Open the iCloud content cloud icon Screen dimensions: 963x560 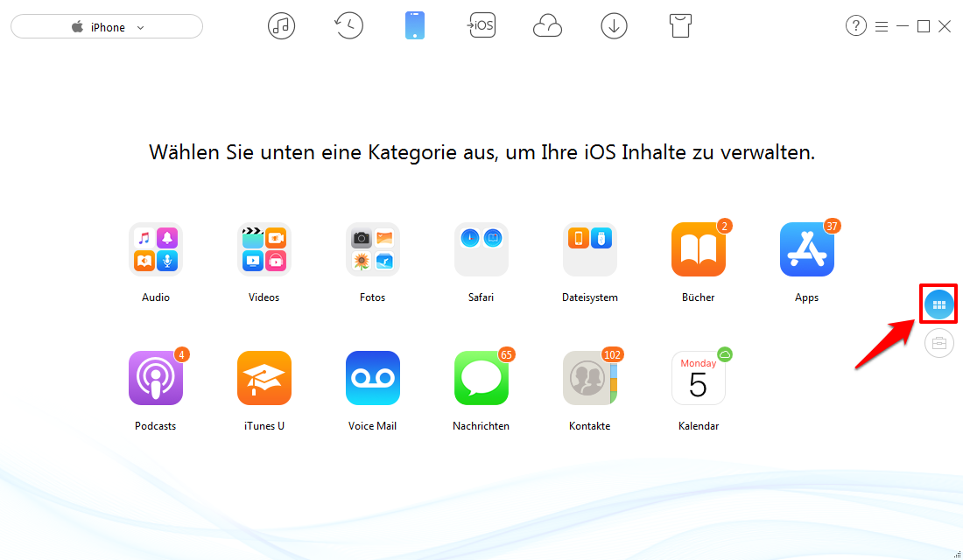(547, 26)
